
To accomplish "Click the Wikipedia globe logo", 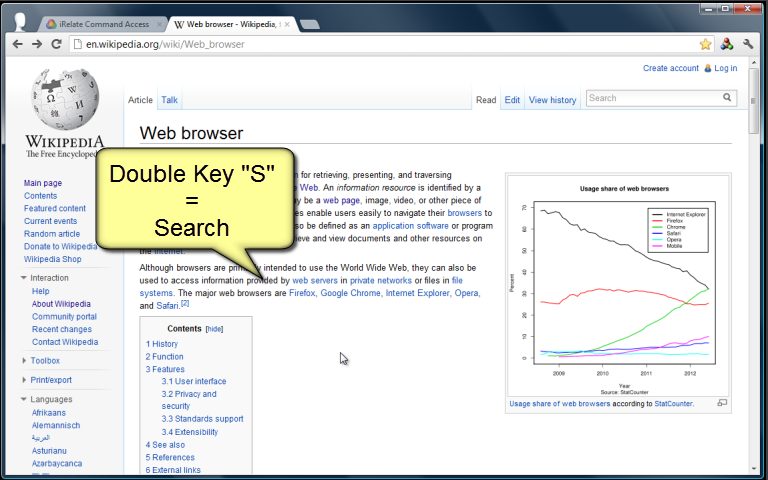I will [x=65, y=99].
